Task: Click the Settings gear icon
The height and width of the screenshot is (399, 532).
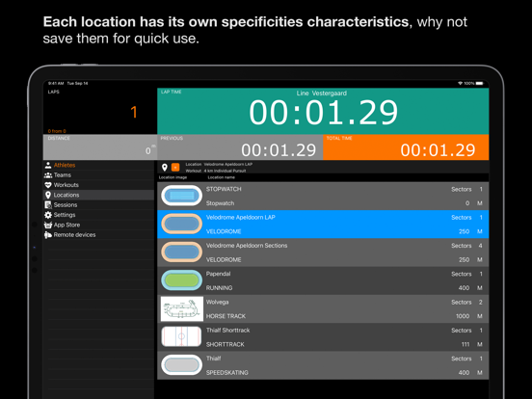Action: (48, 215)
